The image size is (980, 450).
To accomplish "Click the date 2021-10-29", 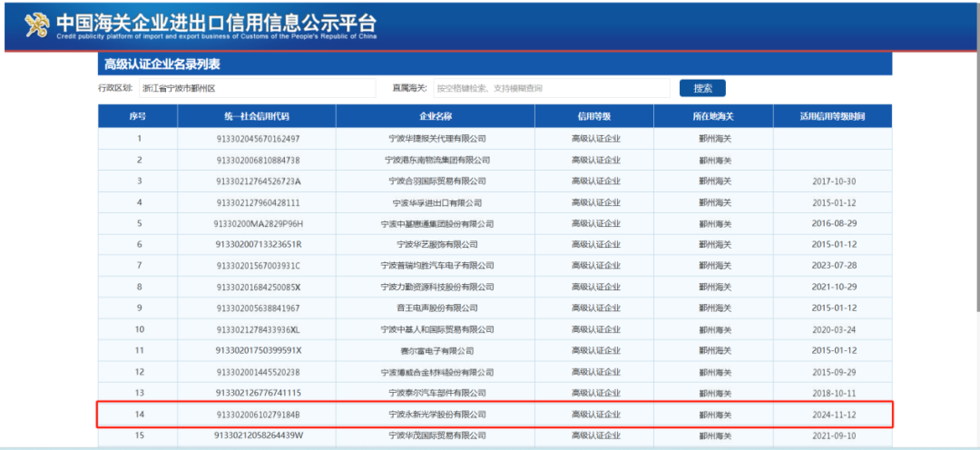I will point(833,287).
